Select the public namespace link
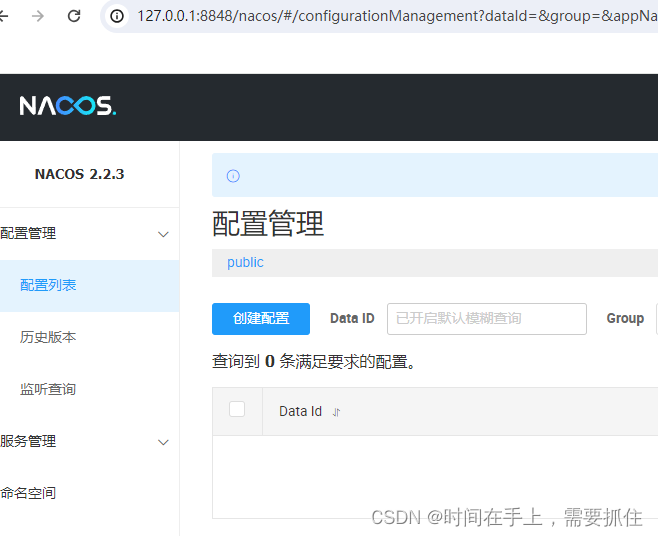The image size is (658, 536). click(x=245, y=262)
